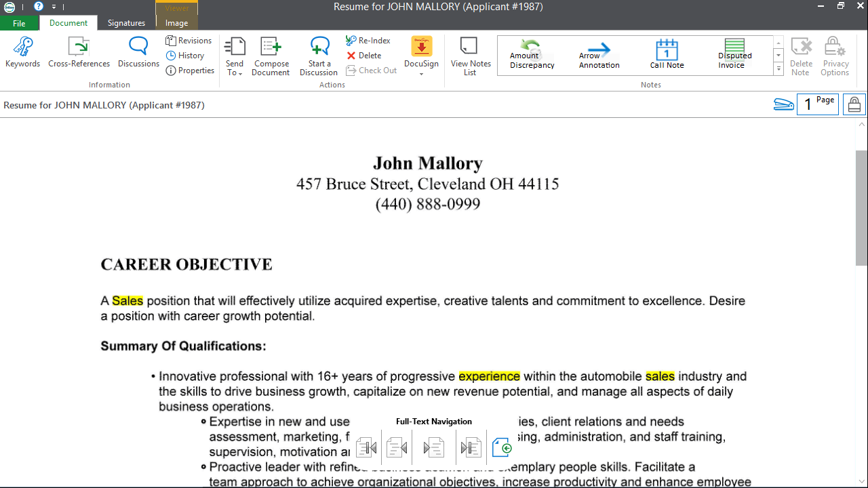Click the blue stapler icon
The height and width of the screenshot is (488, 868).
(783, 105)
